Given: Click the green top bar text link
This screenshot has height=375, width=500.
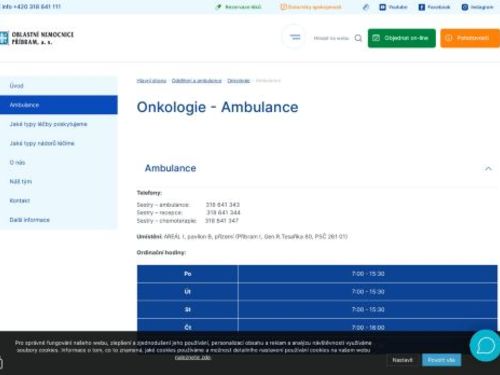Looking at the screenshot, I should tap(243, 7).
